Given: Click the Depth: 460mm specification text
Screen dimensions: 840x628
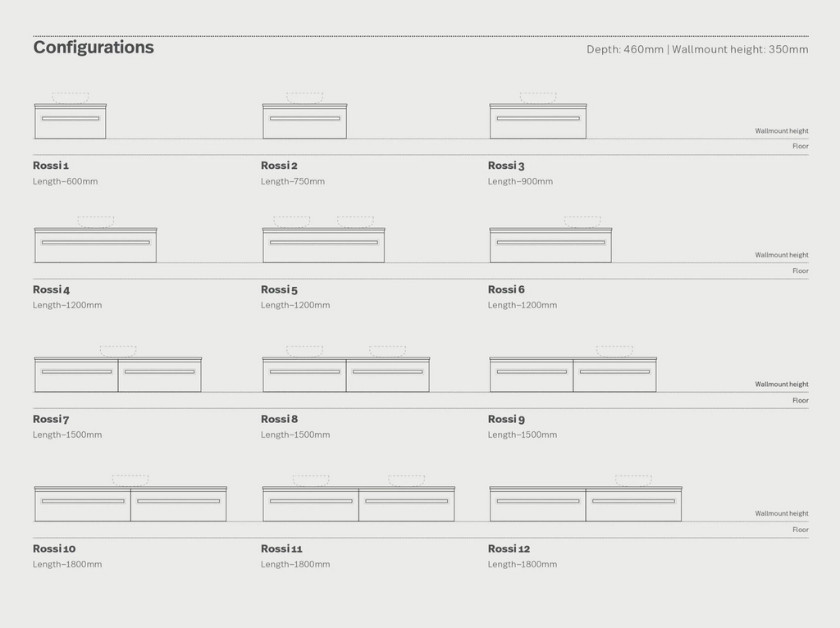Looking at the screenshot, I should click(x=624, y=49).
